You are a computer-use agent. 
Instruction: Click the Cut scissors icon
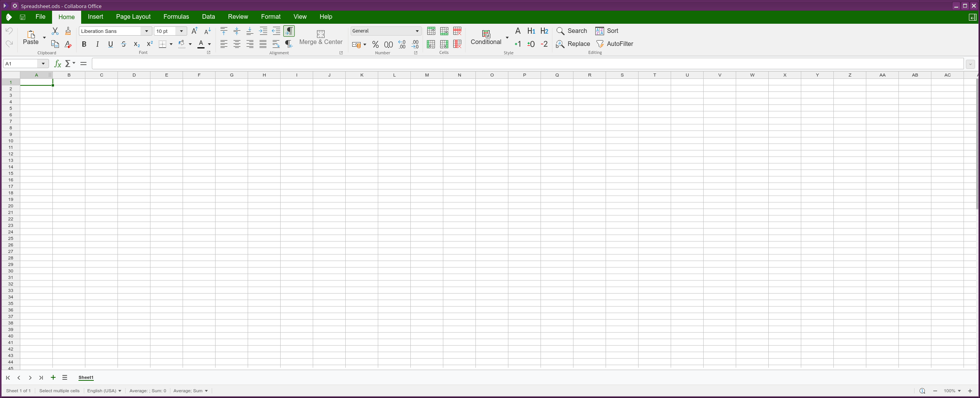tap(55, 31)
